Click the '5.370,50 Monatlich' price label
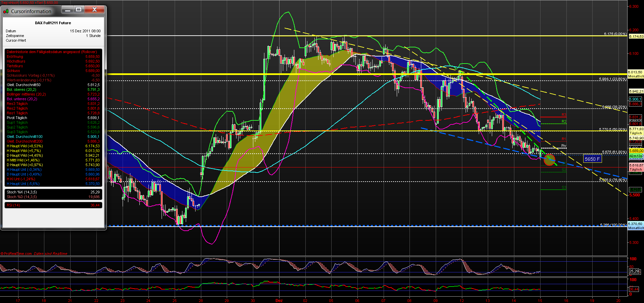The image size is (644, 303). [x=636, y=225]
